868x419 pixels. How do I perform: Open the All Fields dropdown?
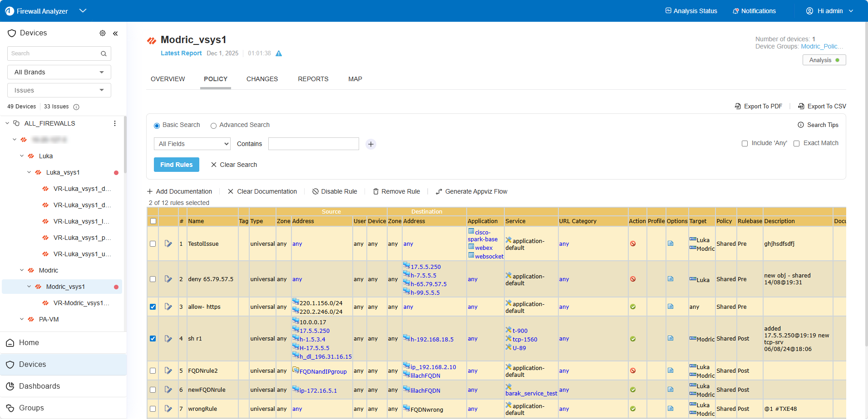pyautogui.click(x=192, y=144)
